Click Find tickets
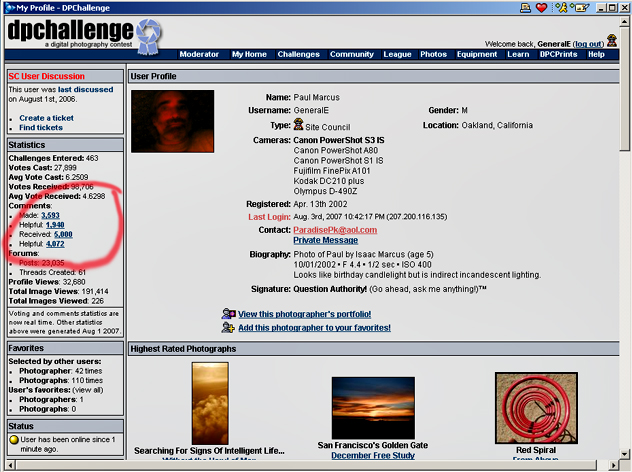Viewport: 632px width, 472px height. pos(41,127)
